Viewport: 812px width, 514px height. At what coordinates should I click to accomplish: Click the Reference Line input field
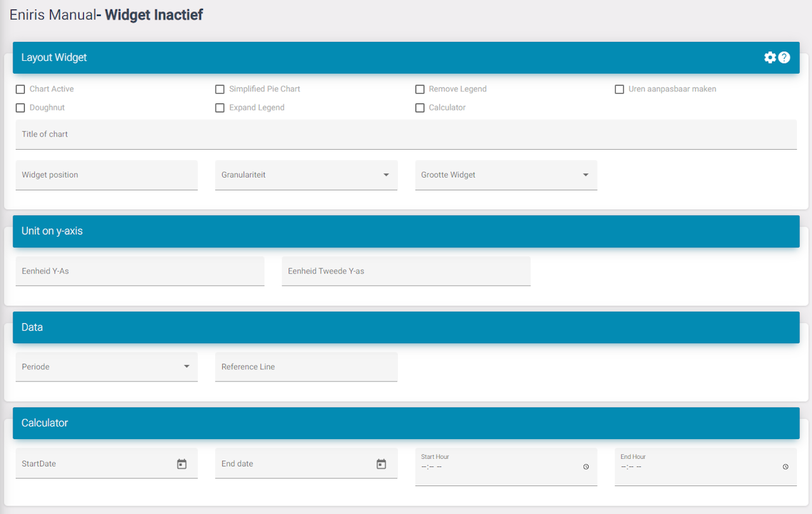(x=306, y=367)
